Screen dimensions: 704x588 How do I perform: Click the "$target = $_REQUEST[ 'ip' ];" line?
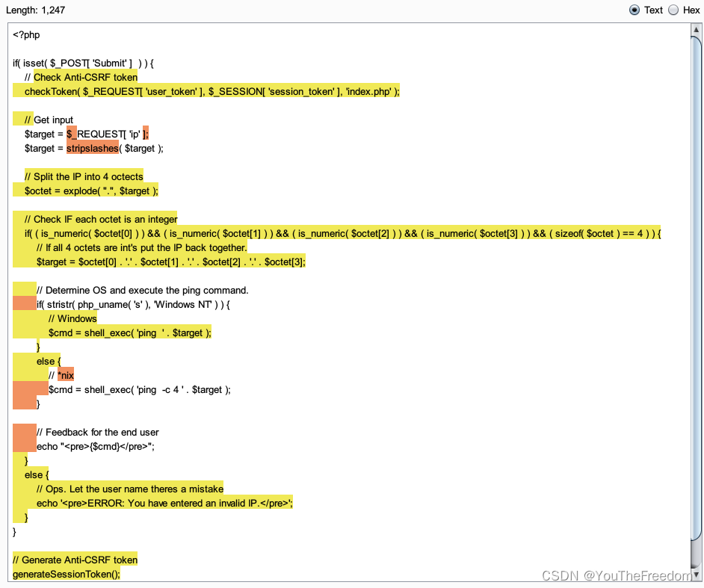[x=86, y=134]
